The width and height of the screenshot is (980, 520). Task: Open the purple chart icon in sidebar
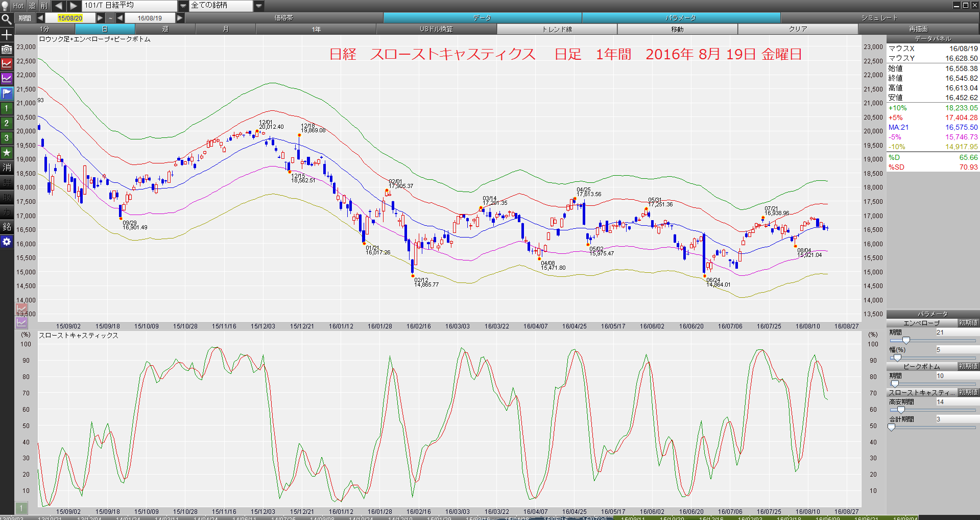[x=7, y=79]
